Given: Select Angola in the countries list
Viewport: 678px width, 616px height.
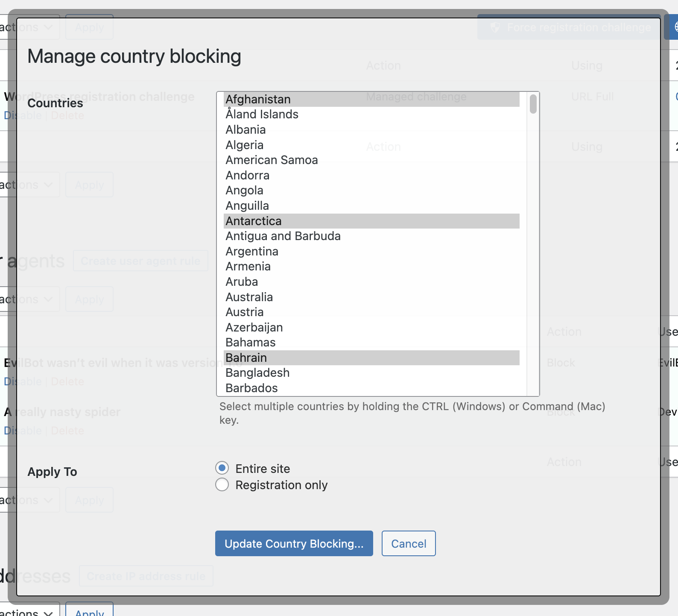Looking at the screenshot, I should [371, 191].
